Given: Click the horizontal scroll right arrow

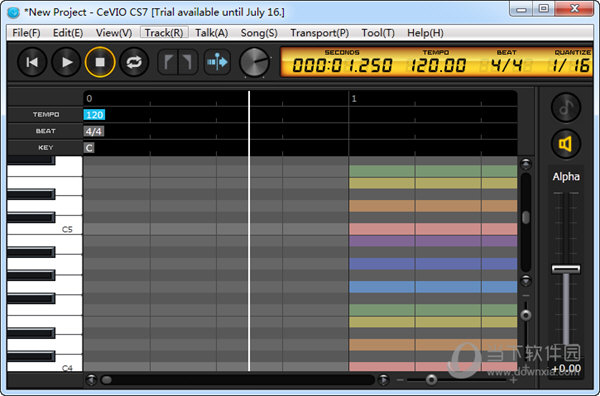Looking at the screenshot, I should [383, 380].
